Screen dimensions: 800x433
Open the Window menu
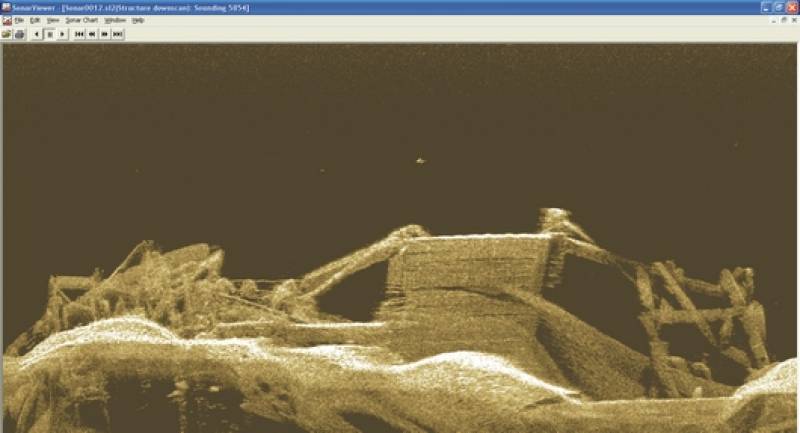pos(115,20)
